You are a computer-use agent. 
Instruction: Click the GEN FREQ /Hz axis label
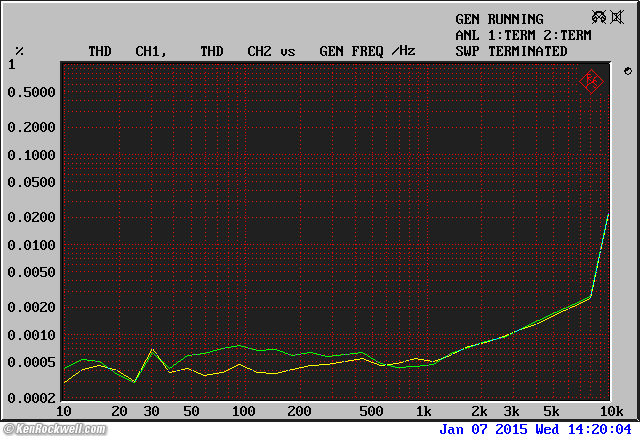(x=366, y=51)
